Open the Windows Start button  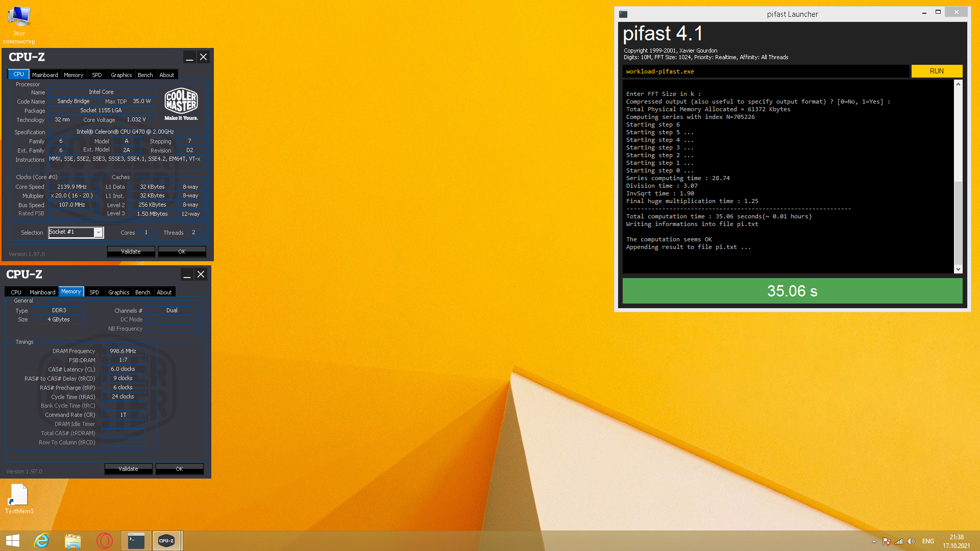(x=13, y=541)
